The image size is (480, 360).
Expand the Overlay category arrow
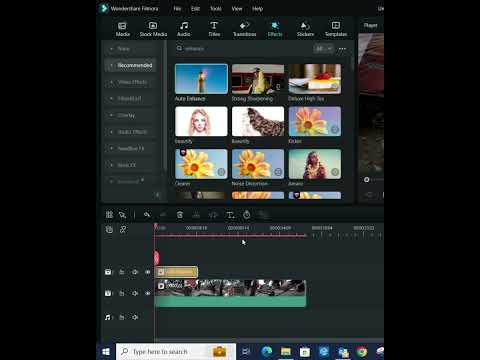[111, 115]
